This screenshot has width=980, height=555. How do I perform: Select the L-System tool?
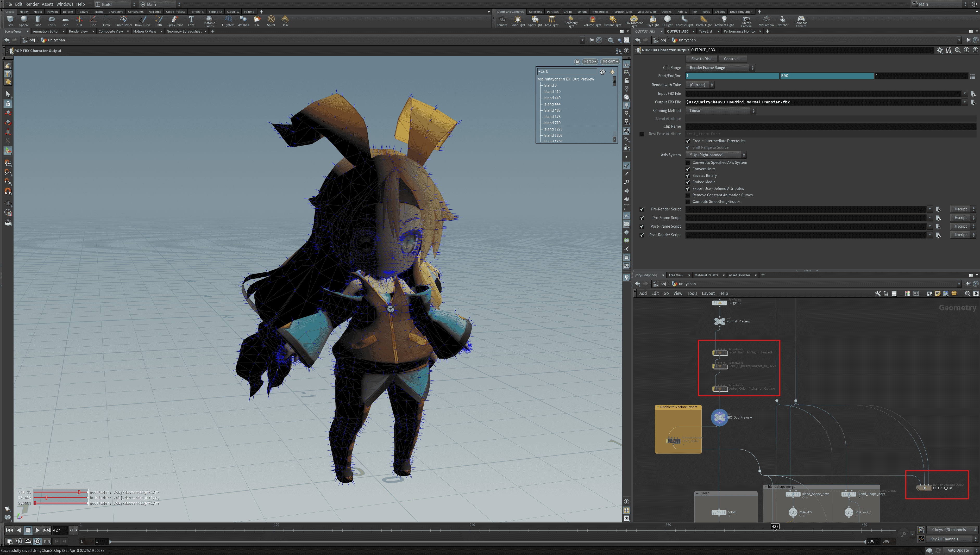[228, 21]
